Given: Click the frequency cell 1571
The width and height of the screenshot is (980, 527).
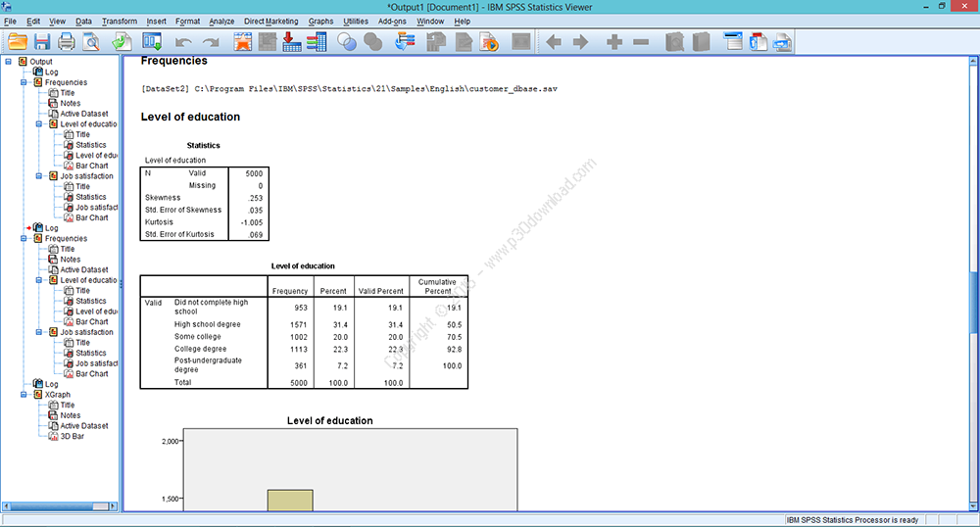Looking at the screenshot, I should (x=299, y=324).
